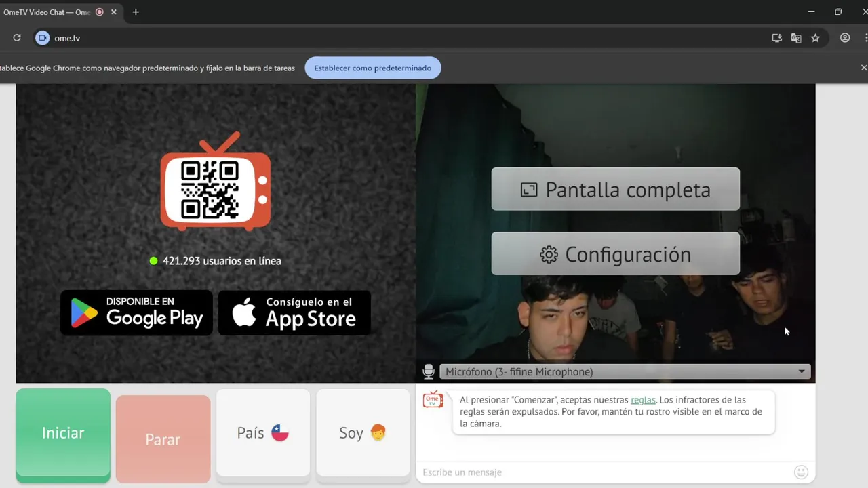Open the emoji picker in chat

[801, 472]
